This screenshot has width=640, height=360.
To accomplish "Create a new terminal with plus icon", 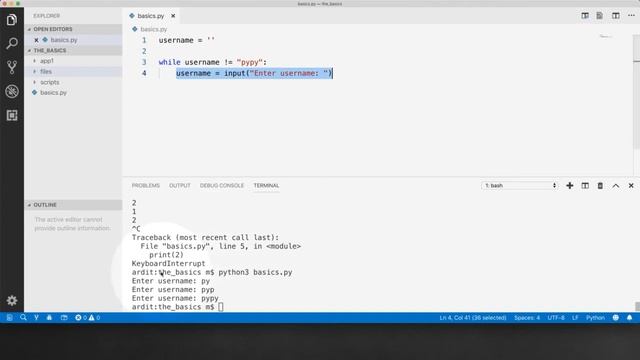I will click(x=570, y=186).
